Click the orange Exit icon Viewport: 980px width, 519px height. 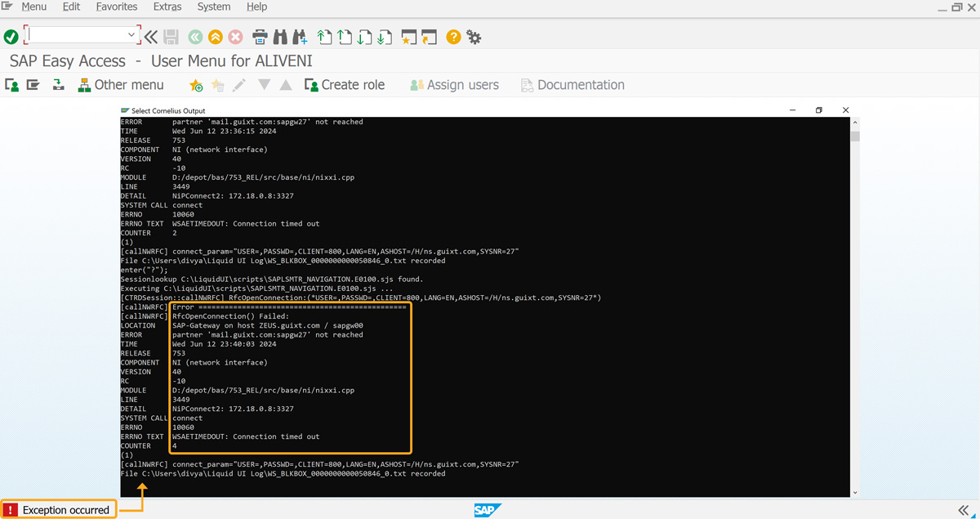click(x=215, y=37)
